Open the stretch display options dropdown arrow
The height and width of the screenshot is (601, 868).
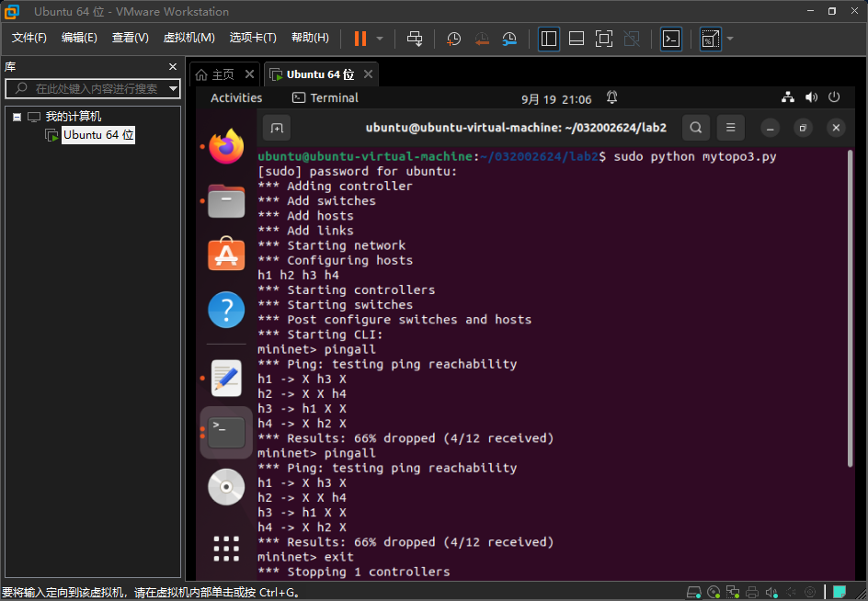click(730, 39)
